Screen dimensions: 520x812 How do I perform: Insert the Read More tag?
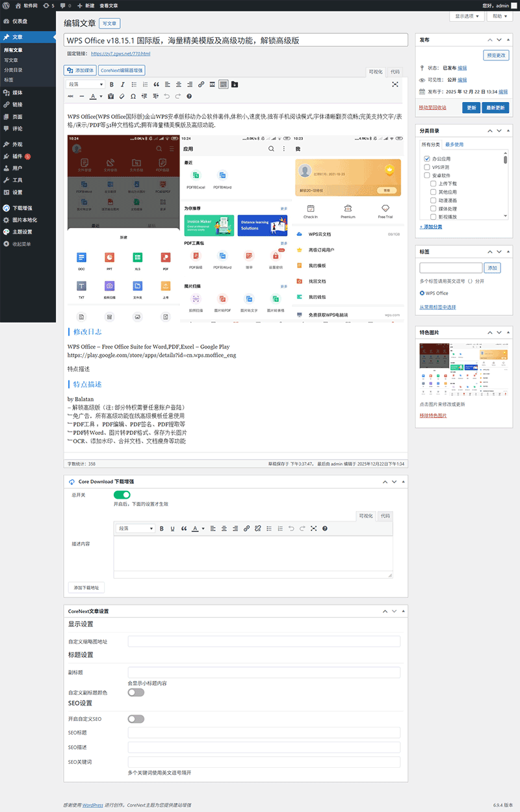click(212, 85)
